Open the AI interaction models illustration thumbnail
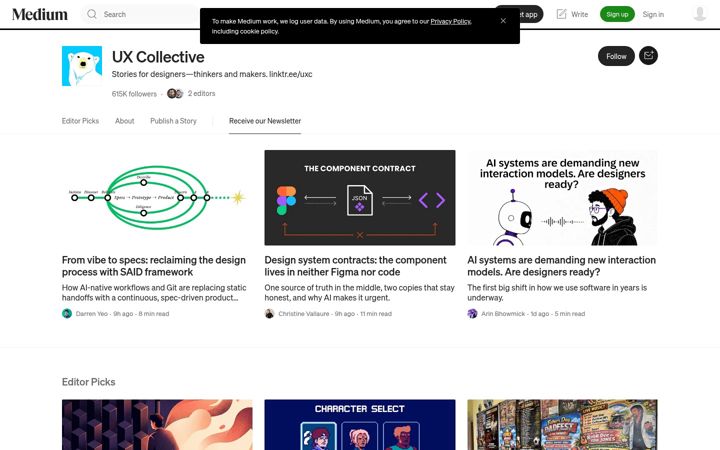Screen dimensions: 720x450 tap(562, 197)
